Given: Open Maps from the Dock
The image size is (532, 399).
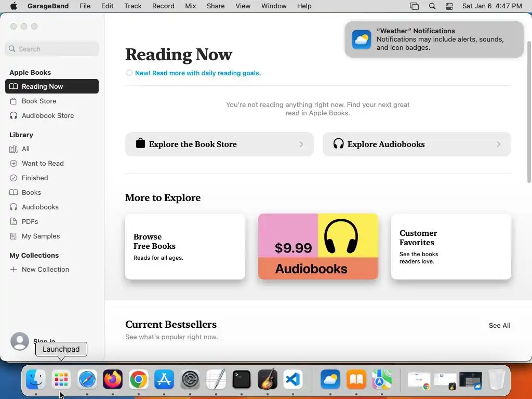Looking at the screenshot, I should coord(382,379).
